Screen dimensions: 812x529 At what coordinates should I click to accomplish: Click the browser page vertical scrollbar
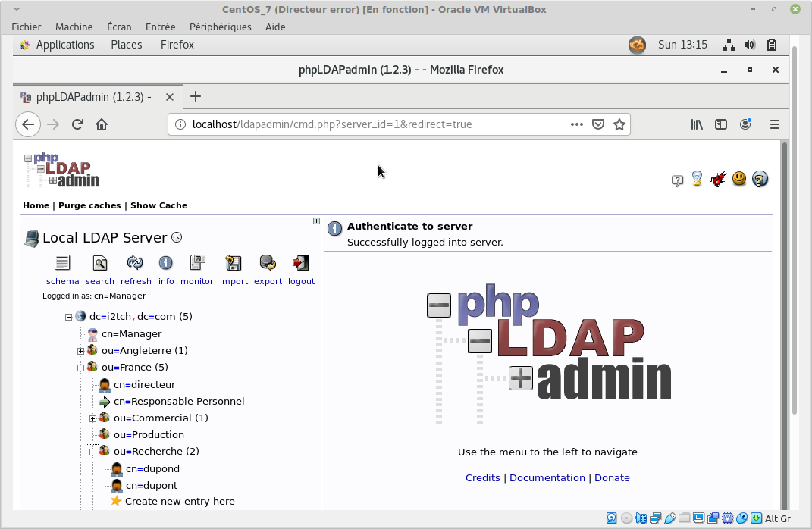[785, 325]
